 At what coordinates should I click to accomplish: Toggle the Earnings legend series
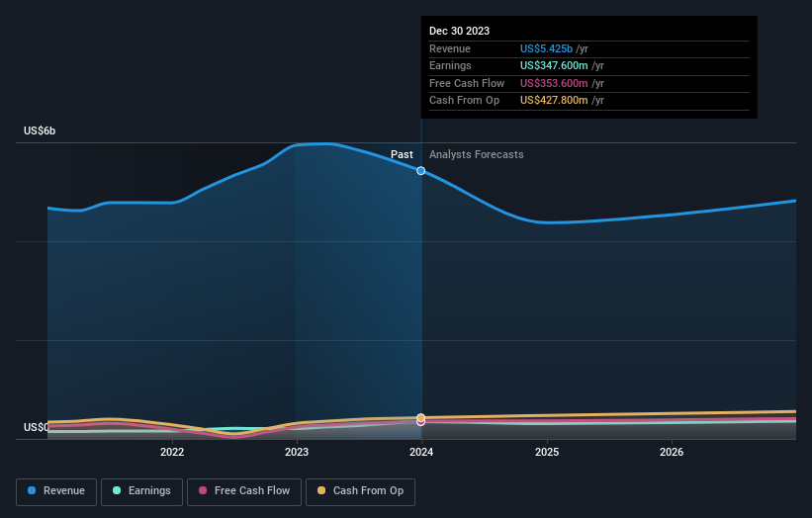tap(141, 491)
